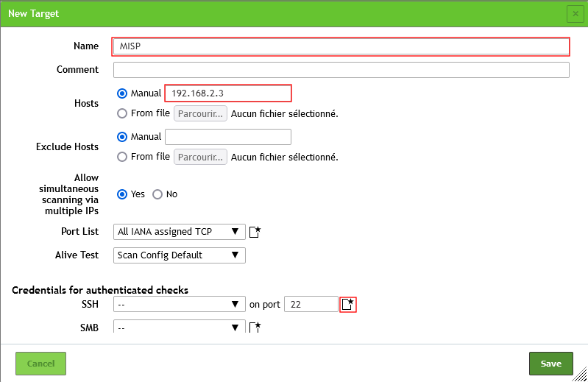Set simultaneous scanning to No
Viewport: 588px width, 382px height.
tap(157, 194)
